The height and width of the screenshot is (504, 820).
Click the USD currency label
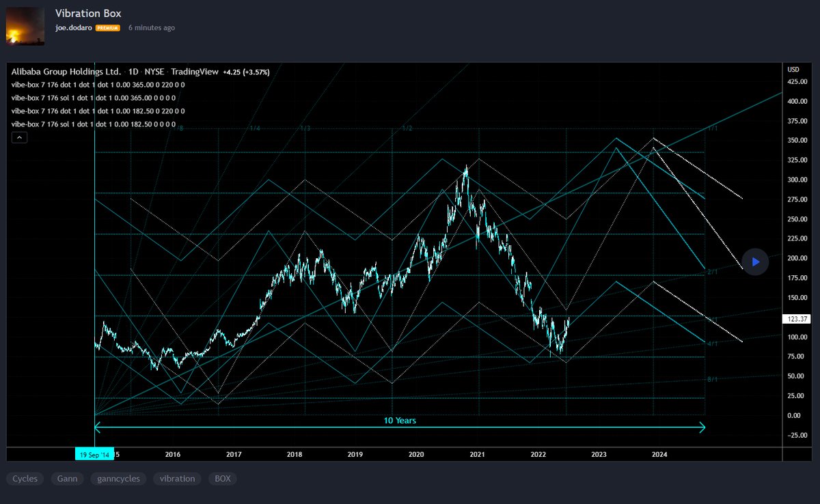793,70
